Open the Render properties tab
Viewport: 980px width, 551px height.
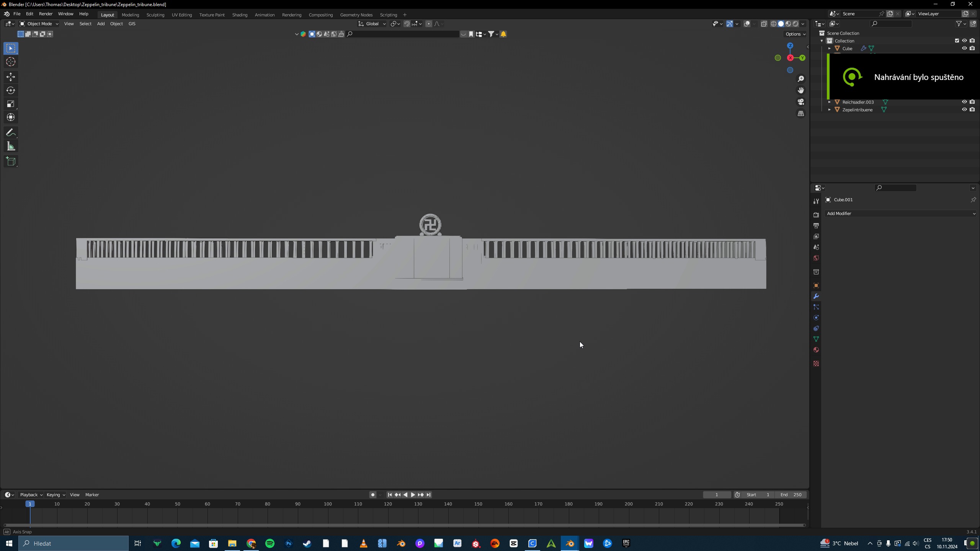[x=816, y=215]
